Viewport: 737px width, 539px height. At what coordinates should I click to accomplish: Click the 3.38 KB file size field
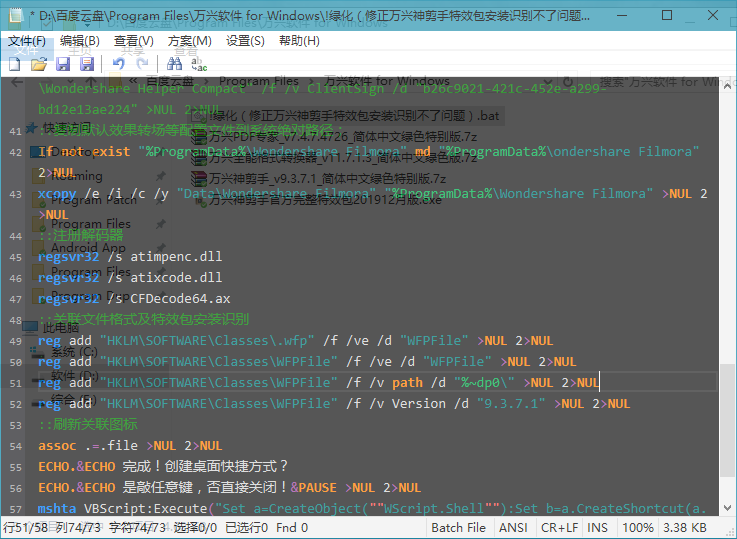(685, 528)
